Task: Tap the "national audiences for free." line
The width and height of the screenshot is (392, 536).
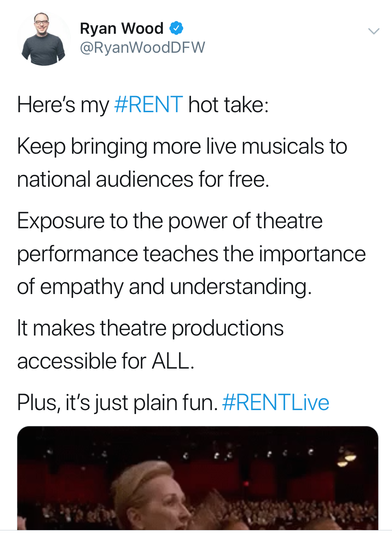Action: pyautogui.click(x=143, y=179)
